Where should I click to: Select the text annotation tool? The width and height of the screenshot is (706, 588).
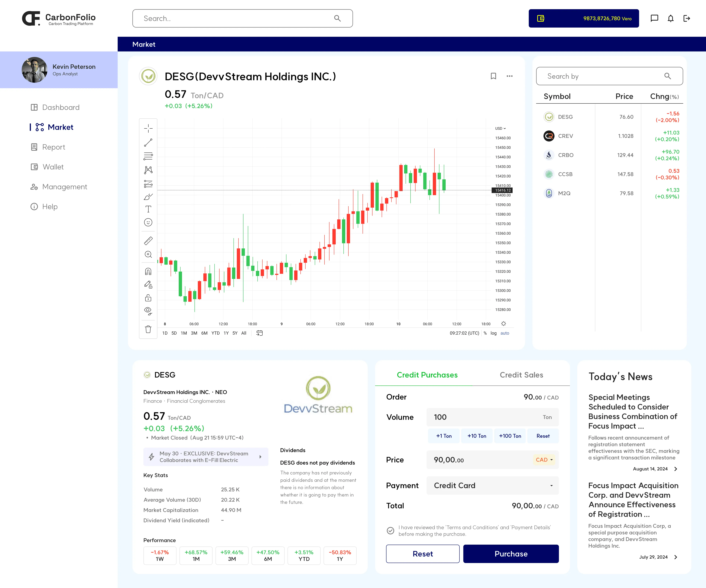(148, 209)
